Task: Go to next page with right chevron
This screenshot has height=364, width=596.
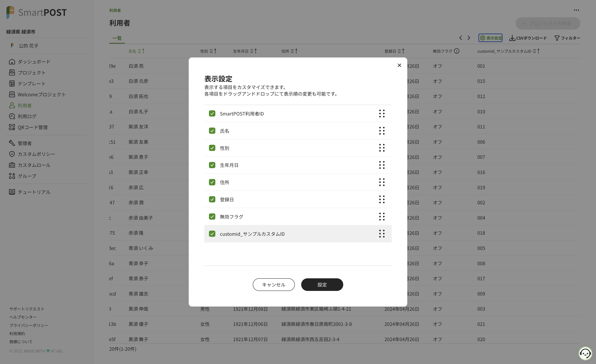Action: (469, 38)
